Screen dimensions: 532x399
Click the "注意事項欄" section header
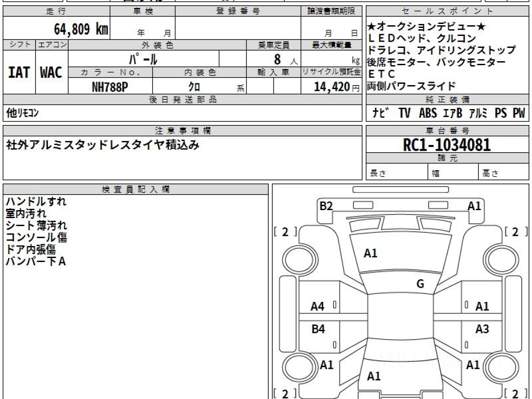tap(183, 130)
